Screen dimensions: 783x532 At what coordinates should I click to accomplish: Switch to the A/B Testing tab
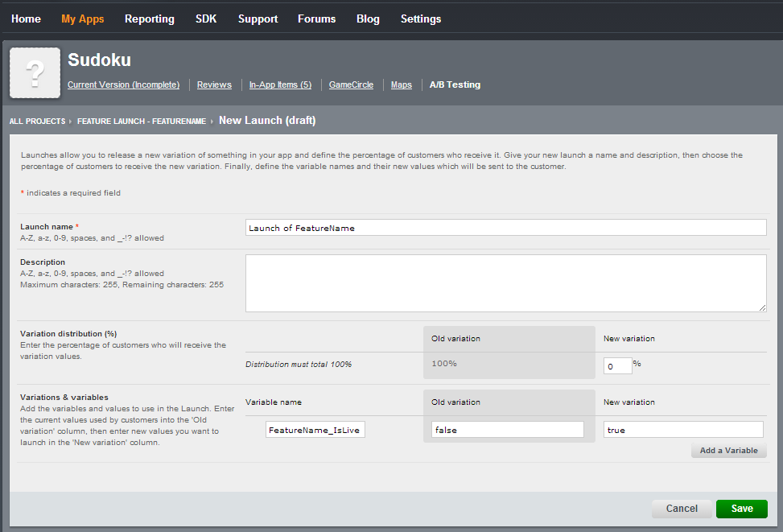pos(455,85)
